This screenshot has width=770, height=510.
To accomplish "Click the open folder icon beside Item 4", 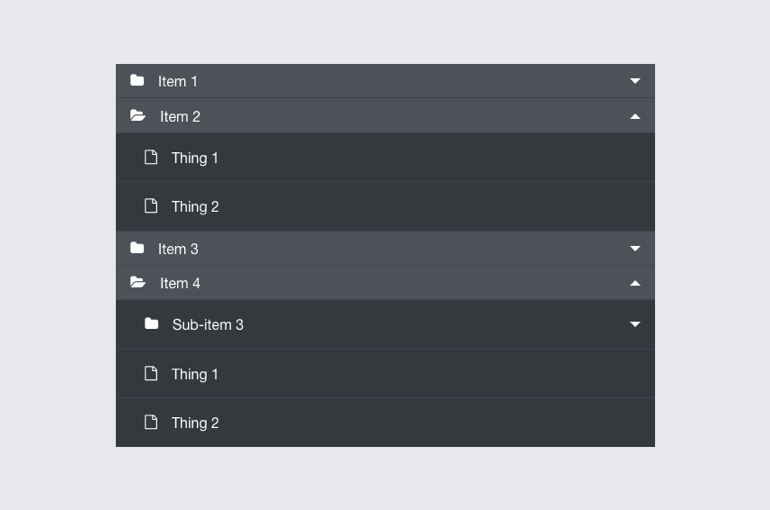I will (138, 283).
